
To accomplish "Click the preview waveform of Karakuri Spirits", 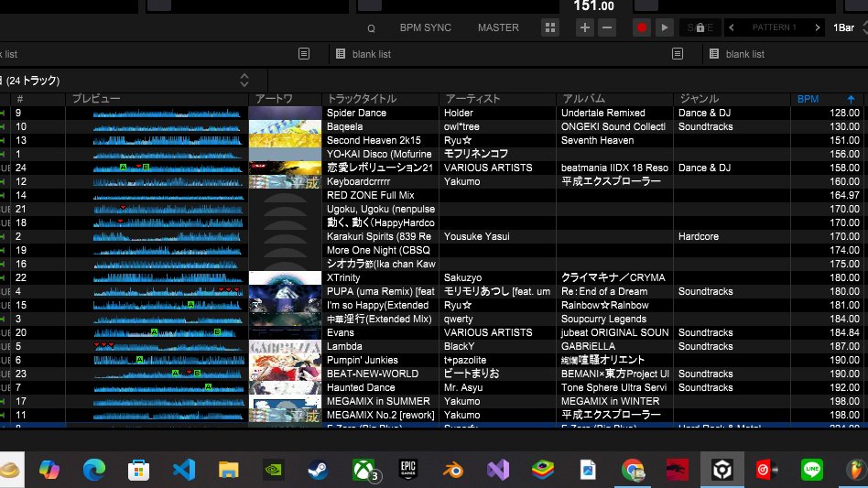I will 168,236.
